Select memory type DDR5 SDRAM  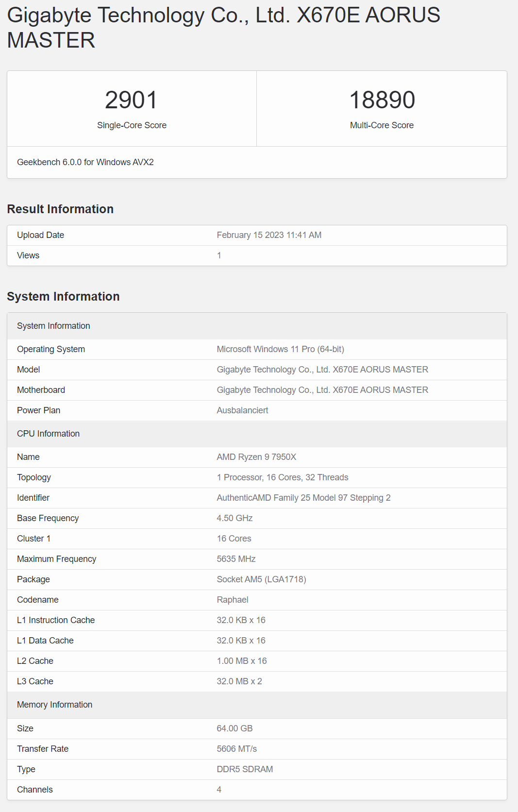(x=245, y=769)
